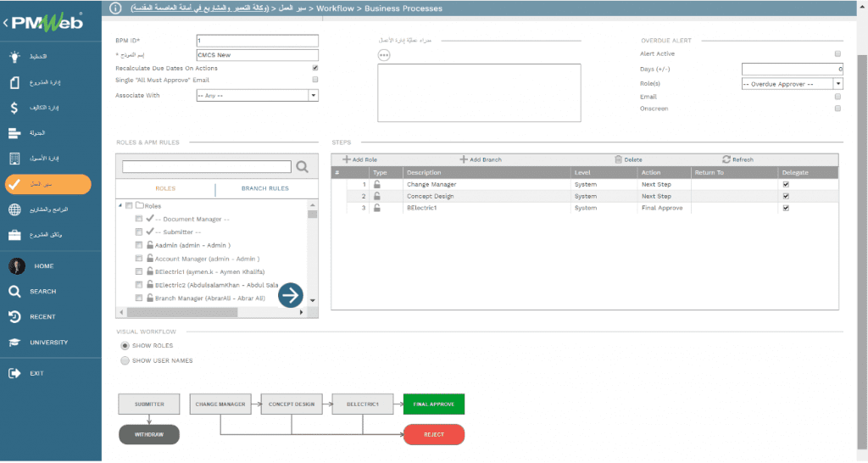This screenshot has height=463, width=868.
Task: Click the roles search text field
Action: (x=207, y=167)
